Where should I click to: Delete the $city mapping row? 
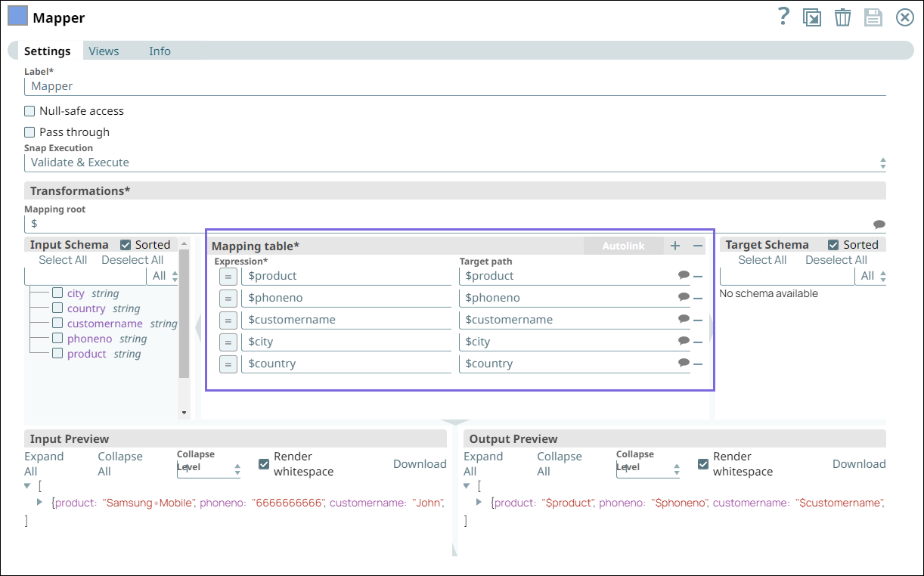(x=698, y=342)
